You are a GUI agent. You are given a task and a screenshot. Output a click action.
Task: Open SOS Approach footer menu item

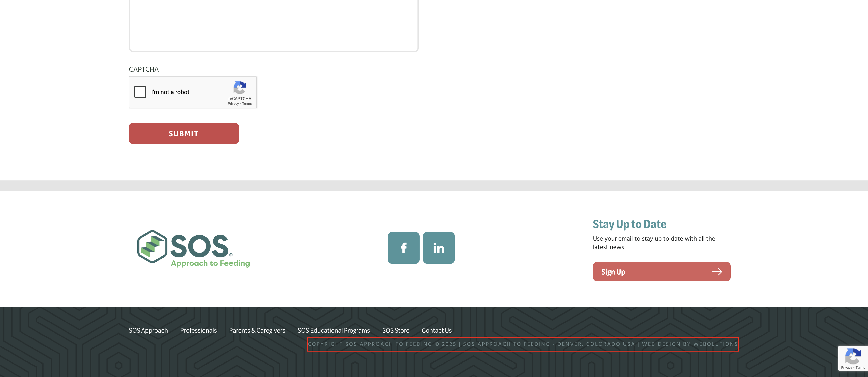[148, 331]
